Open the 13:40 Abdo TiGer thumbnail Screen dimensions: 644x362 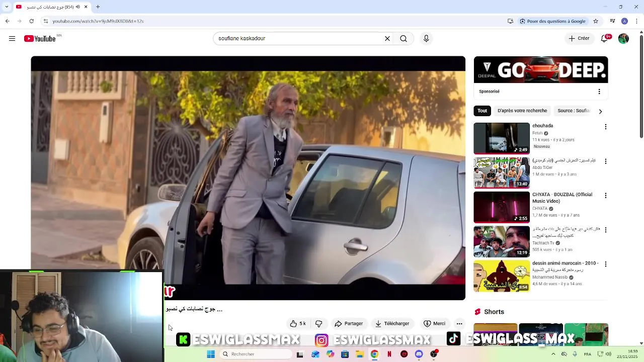(502, 172)
